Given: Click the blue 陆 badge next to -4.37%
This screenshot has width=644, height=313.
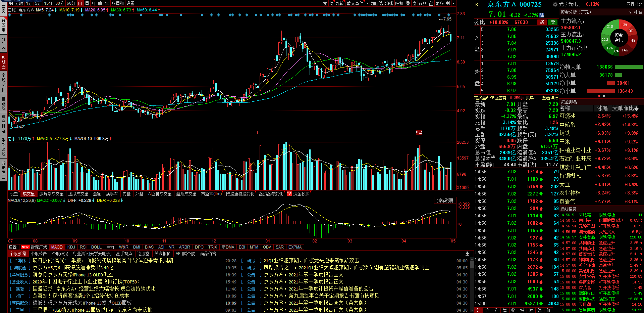Looking at the screenshot, I should tap(542, 15).
